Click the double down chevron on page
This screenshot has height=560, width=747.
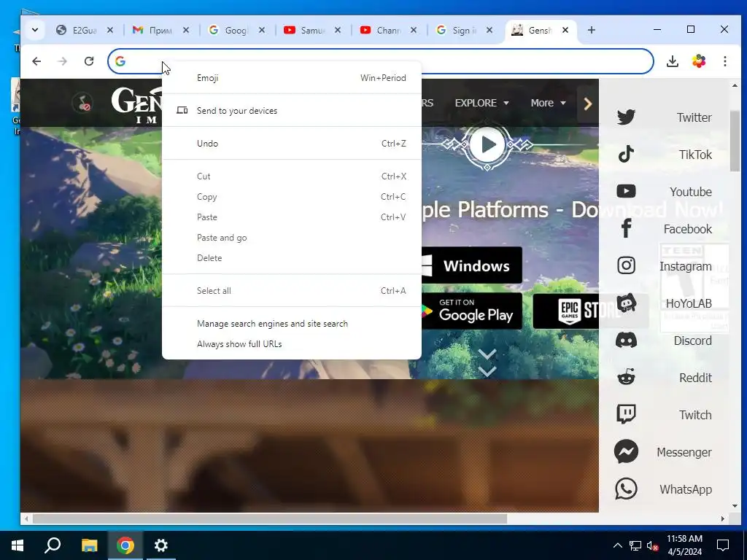point(487,363)
